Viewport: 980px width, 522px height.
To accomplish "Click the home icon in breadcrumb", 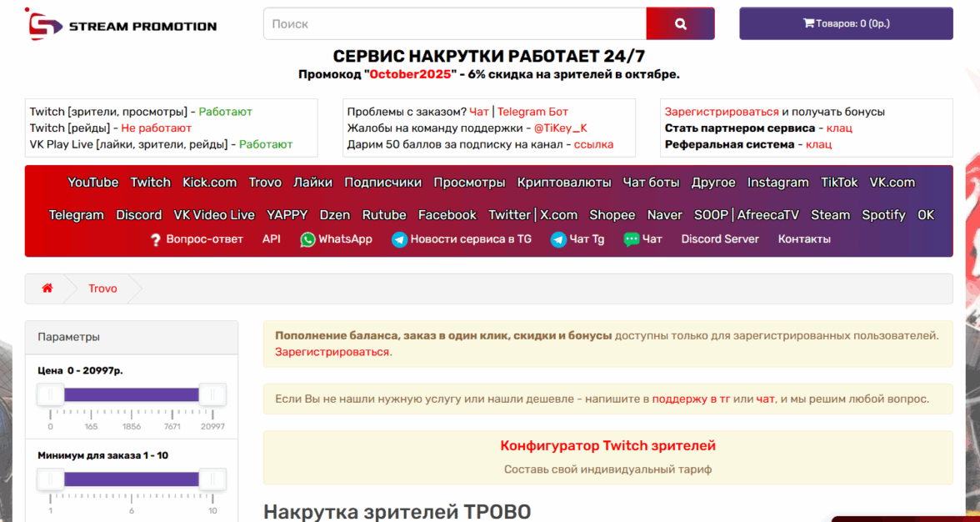I will coord(47,289).
